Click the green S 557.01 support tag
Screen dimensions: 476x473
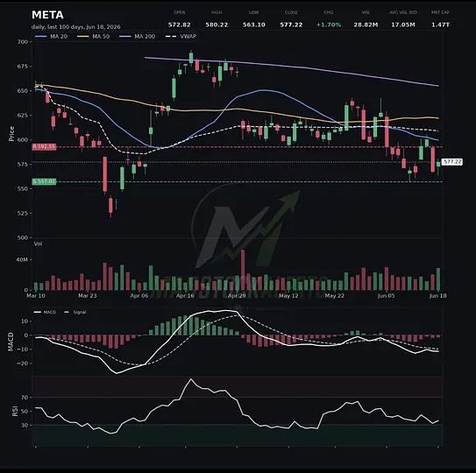tap(44, 181)
